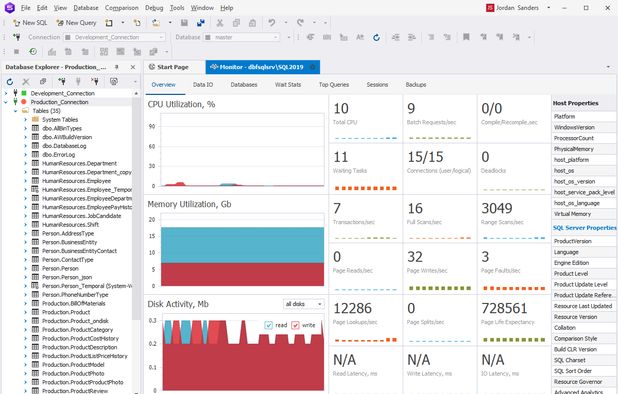Click the delete X icon in Database Explorer toolbar
This screenshot has width=618, height=394.
[x=26, y=82]
